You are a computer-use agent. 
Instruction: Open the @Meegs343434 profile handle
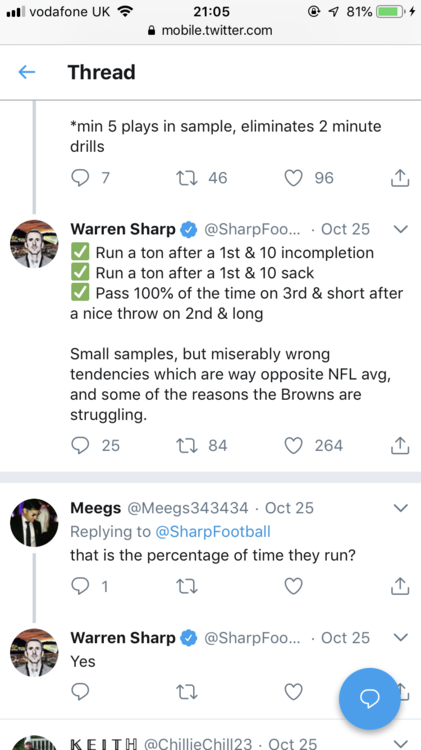(x=188, y=507)
